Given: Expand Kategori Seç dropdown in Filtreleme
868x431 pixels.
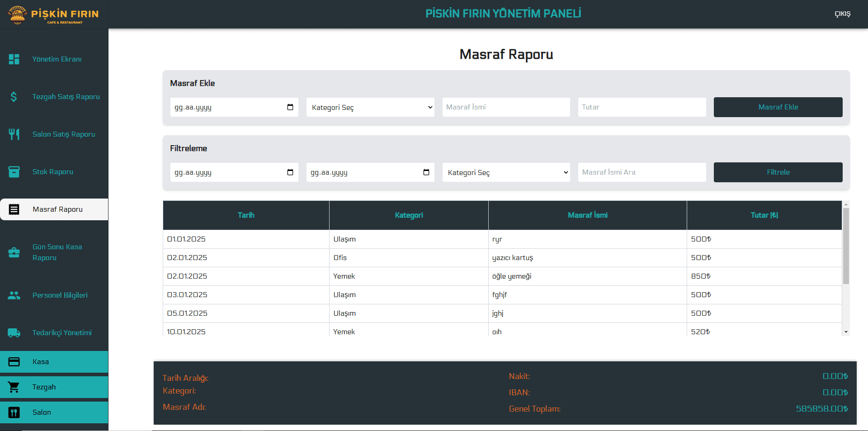Looking at the screenshot, I should coord(506,172).
